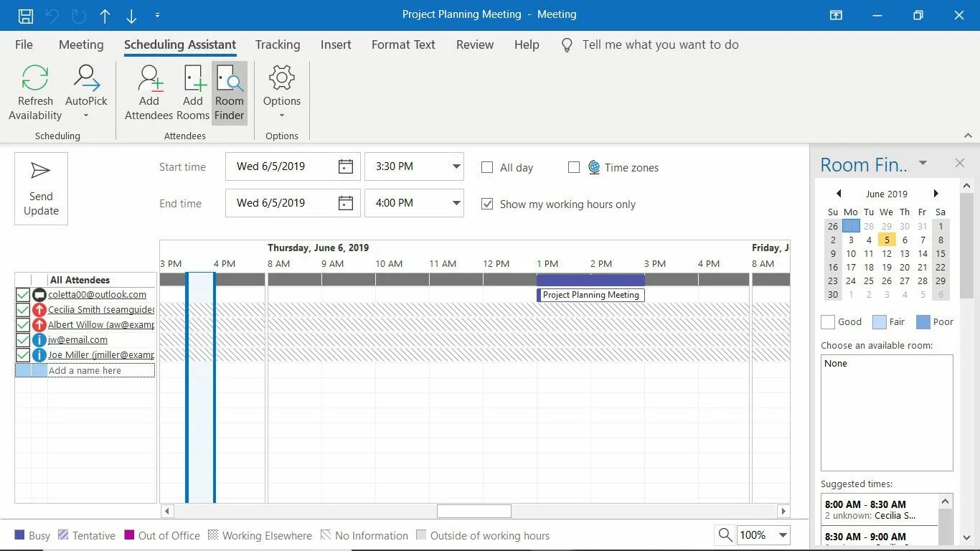Toggle the Room Finder pane button
The height and width of the screenshot is (551, 980).
(x=230, y=93)
